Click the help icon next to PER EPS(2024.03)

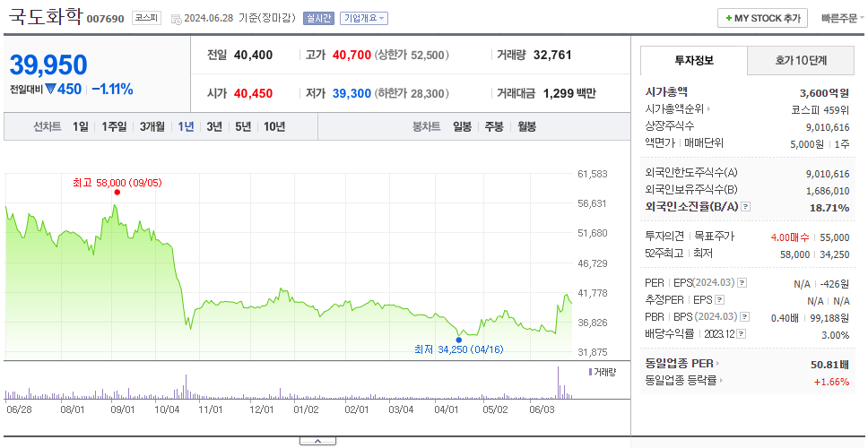point(742,283)
